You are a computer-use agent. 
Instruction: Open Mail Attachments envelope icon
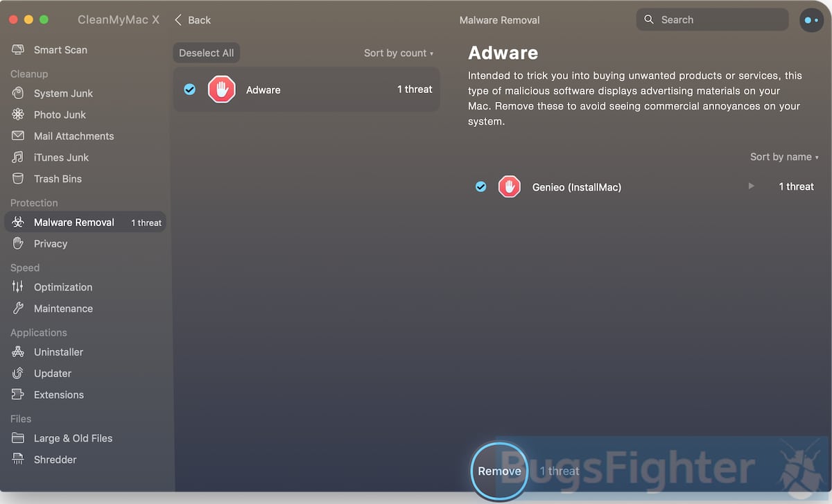click(x=18, y=137)
